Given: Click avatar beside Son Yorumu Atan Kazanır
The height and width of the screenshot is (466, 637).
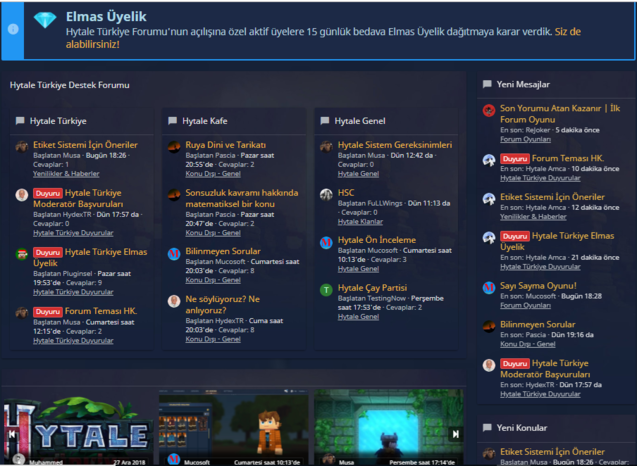Looking at the screenshot, I should click(489, 110).
